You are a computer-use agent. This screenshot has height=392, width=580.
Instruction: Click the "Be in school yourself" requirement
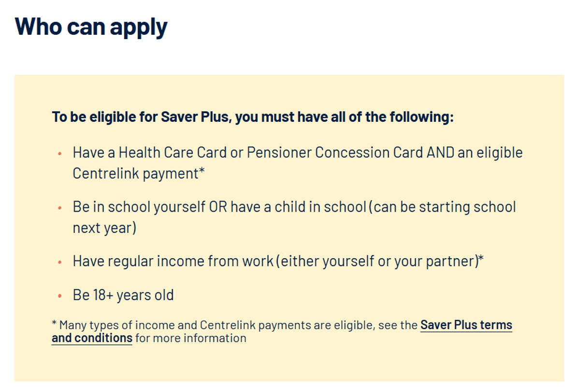[x=294, y=217]
